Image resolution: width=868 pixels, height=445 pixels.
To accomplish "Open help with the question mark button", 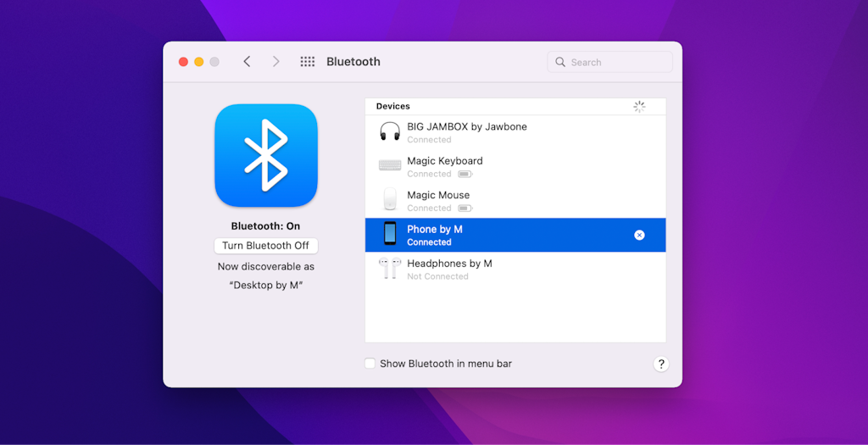I will pos(661,364).
